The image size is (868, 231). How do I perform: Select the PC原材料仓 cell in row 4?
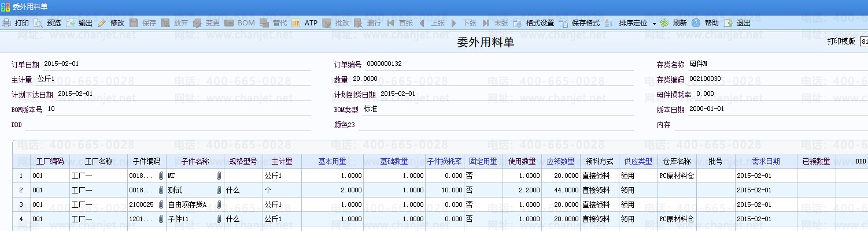point(677,219)
